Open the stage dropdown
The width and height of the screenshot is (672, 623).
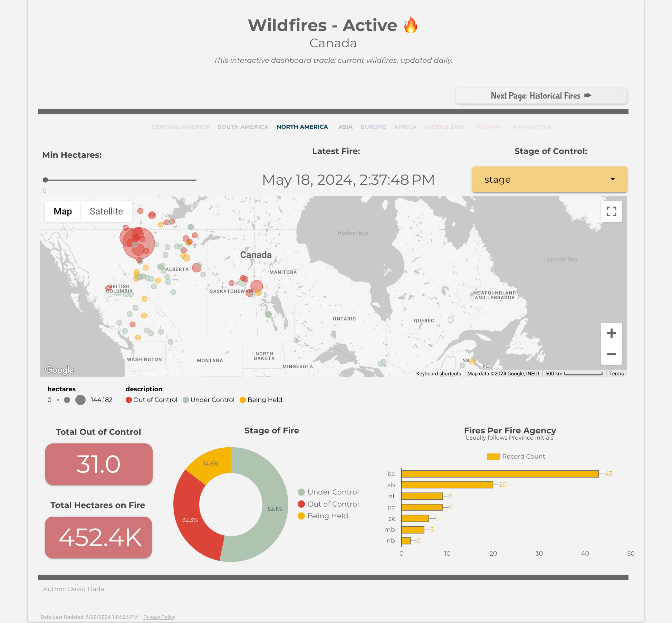pyautogui.click(x=549, y=180)
